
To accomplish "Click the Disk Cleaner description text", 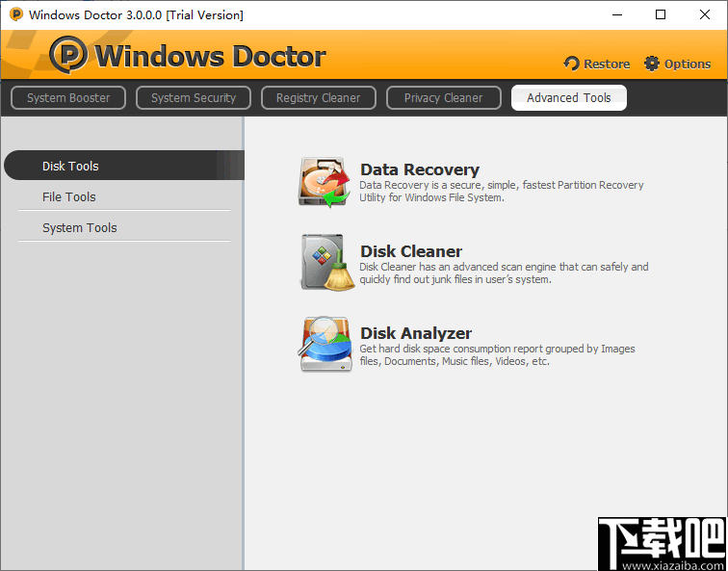I will coord(504,273).
